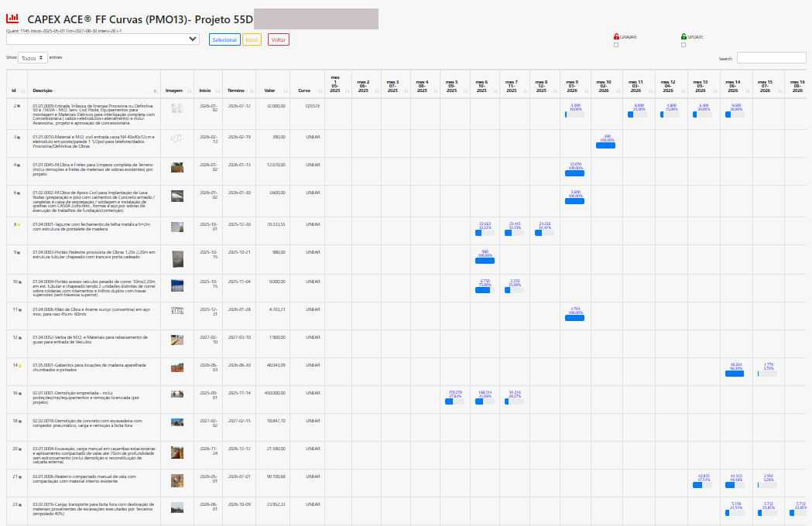Click the yellow button between Selecionar and Voltar
This screenshot has width=812, height=526.
tap(252, 39)
